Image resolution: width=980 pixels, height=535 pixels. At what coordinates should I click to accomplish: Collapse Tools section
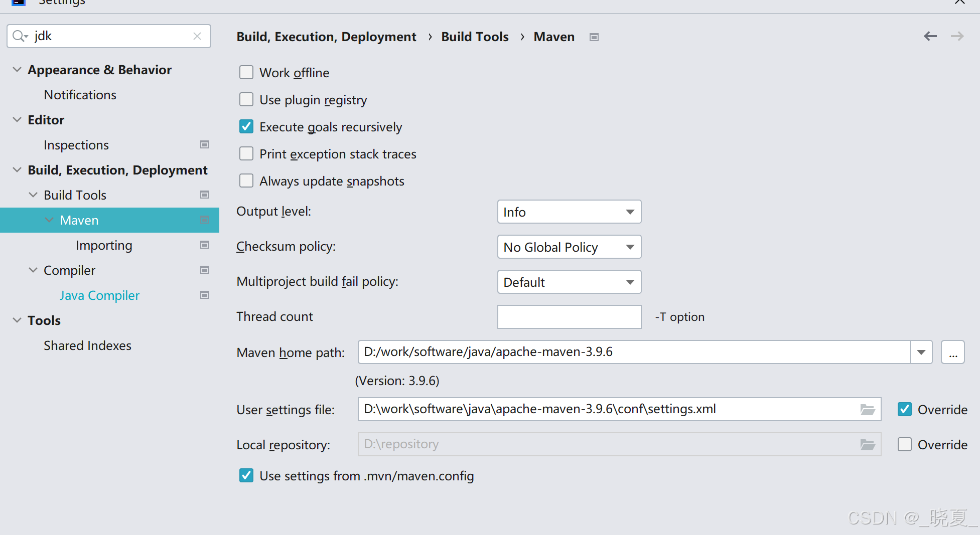tap(17, 320)
